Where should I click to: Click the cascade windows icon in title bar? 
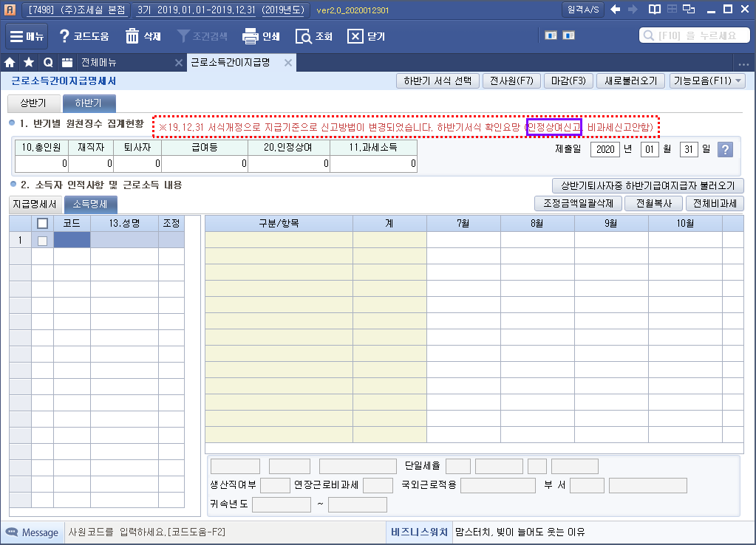(689, 9)
